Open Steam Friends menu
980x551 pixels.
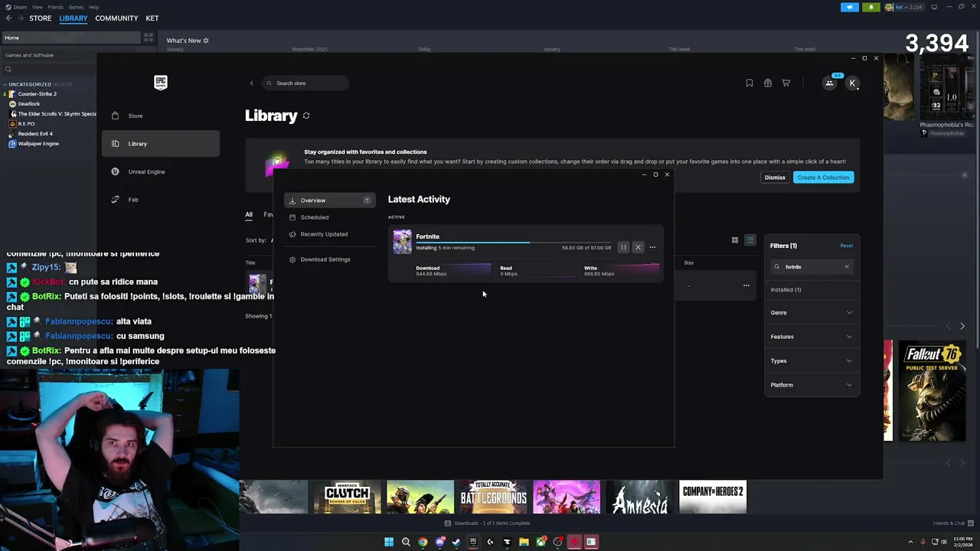[56, 7]
